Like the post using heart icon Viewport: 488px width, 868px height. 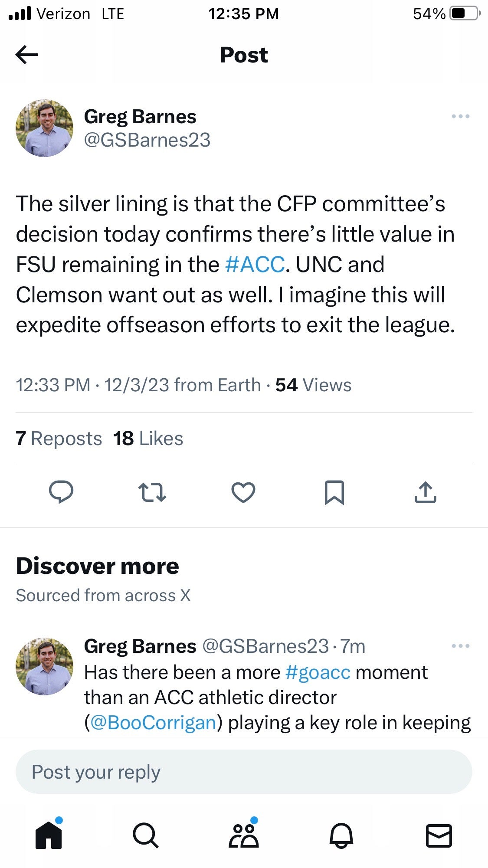coord(244,492)
